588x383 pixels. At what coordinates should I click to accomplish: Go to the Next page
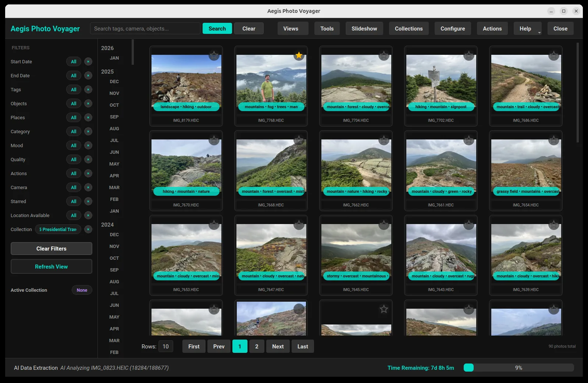278,347
